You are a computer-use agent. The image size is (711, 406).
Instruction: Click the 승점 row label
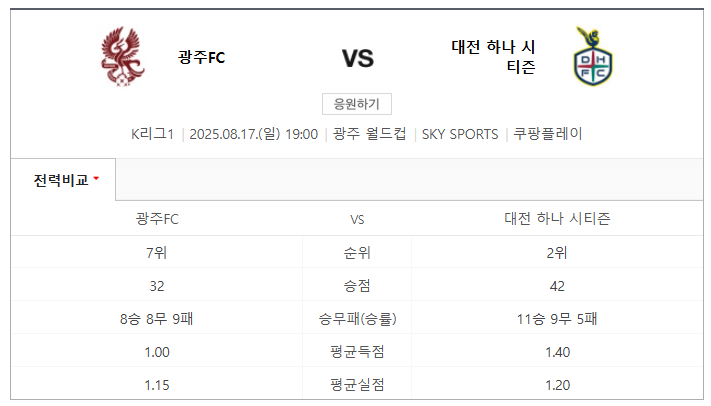pos(357,286)
